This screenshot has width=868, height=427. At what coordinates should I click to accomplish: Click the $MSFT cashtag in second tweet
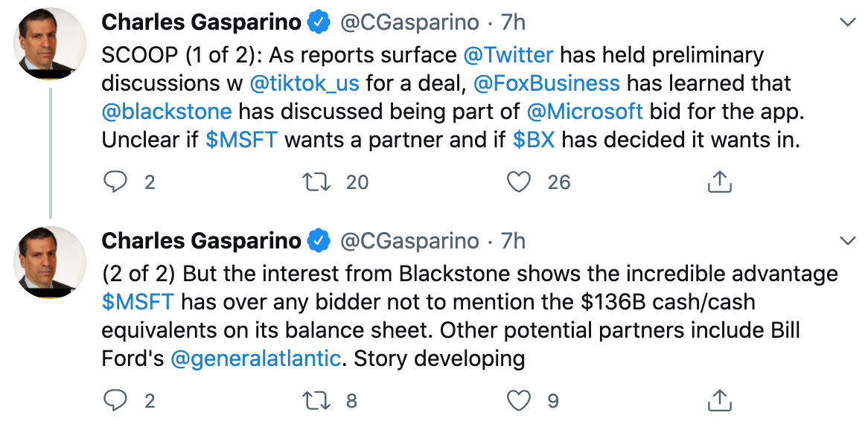138,302
